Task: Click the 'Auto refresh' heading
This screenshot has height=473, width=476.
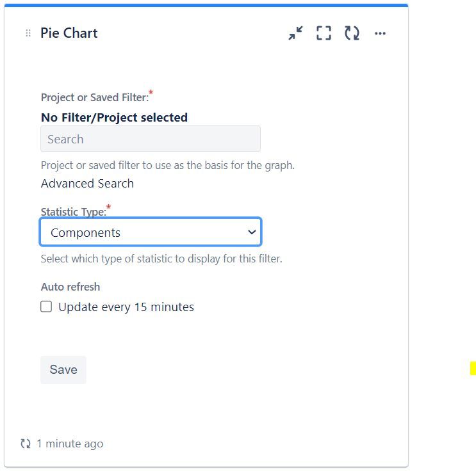Action: pyautogui.click(x=70, y=287)
